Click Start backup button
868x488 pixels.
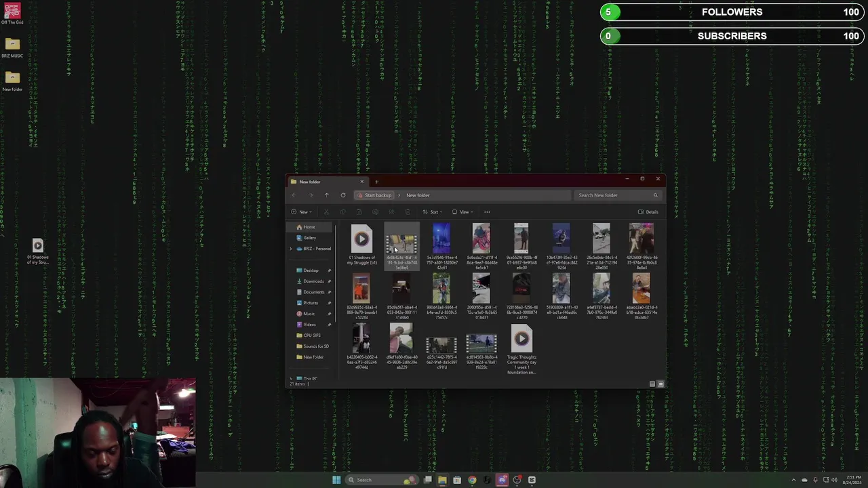375,195
